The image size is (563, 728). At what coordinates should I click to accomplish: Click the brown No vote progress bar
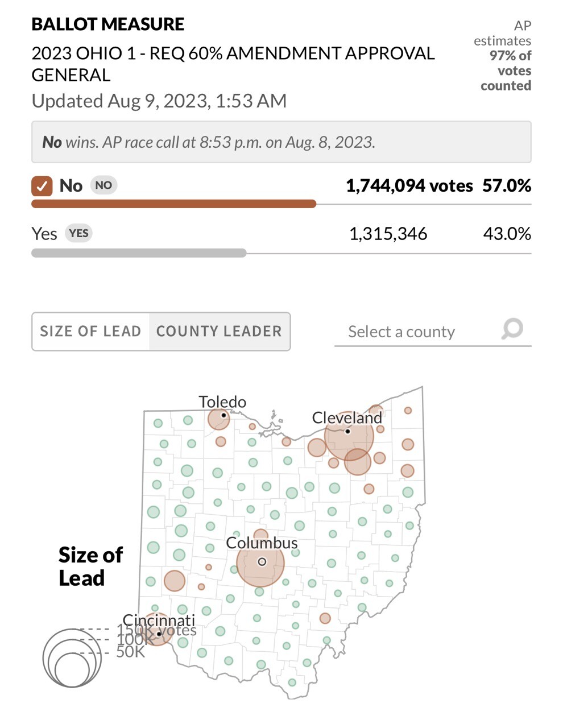pyautogui.click(x=173, y=204)
